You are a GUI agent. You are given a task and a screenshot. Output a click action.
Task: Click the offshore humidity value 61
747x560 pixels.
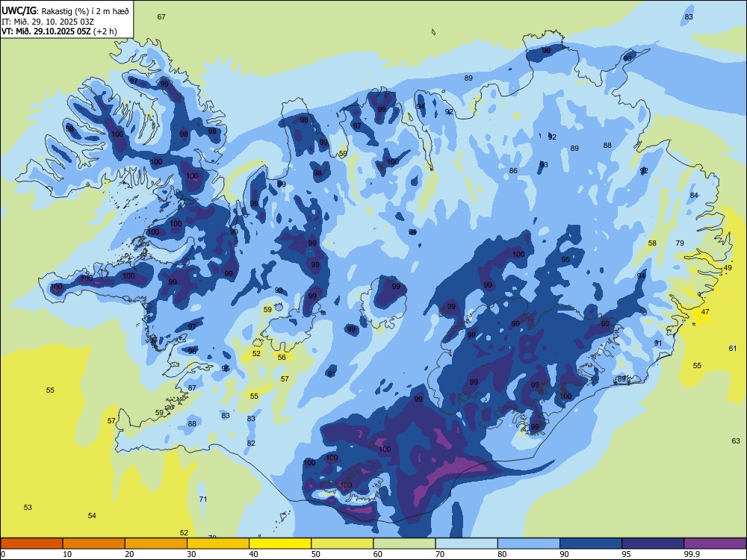[733, 349]
